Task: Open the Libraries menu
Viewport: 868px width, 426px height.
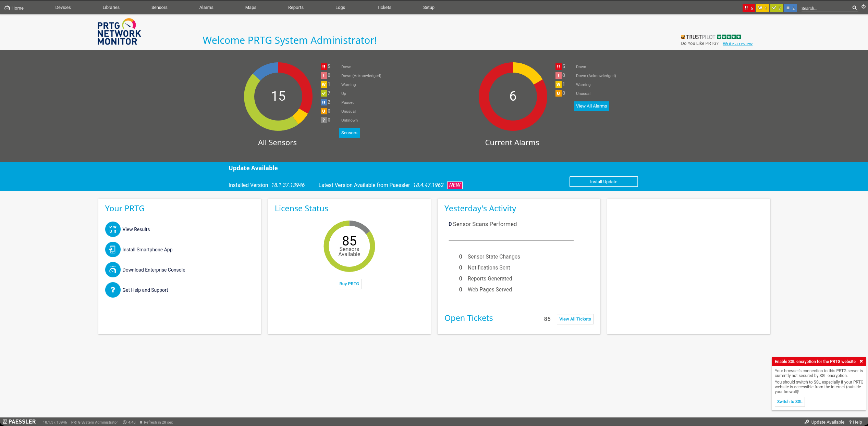Action: [111, 8]
